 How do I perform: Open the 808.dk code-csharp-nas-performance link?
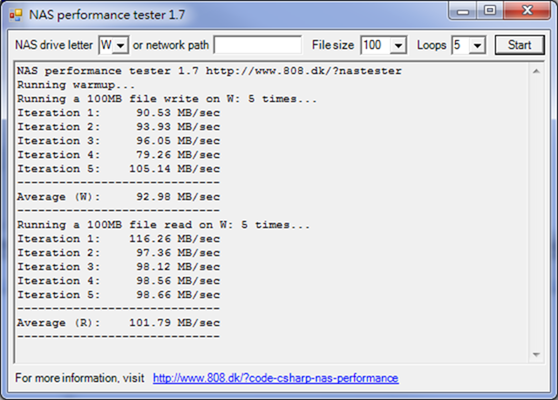click(x=275, y=378)
